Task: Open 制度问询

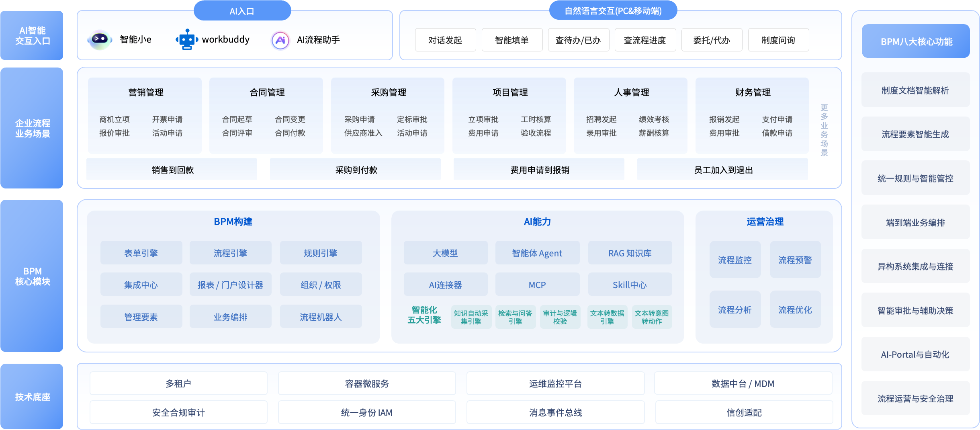Action: pyautogui.click(x=778, y=40)
